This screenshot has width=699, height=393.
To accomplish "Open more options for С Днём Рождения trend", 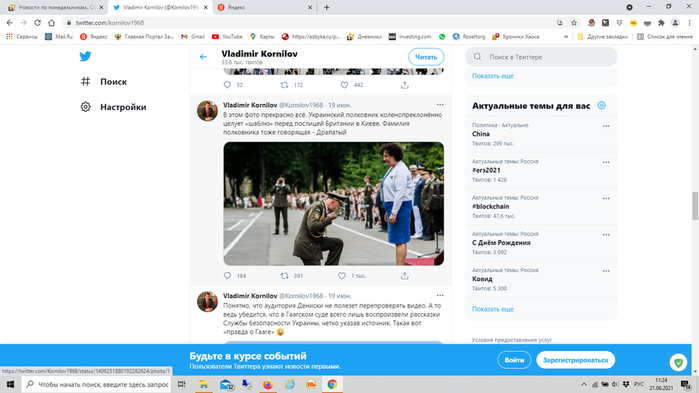I will pos(606,234).
